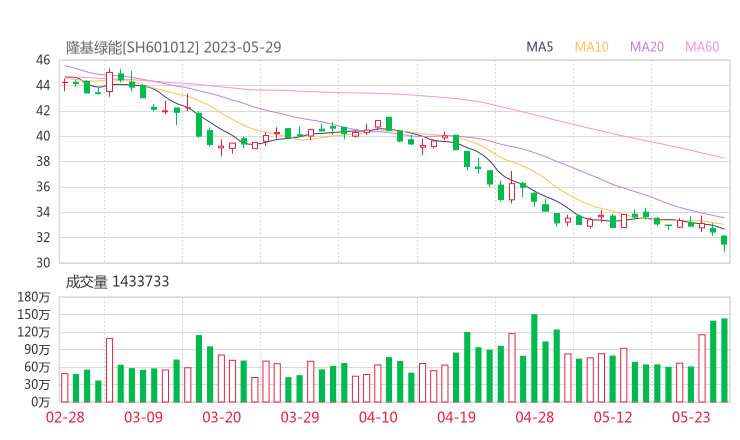The height and width of the screenshot is (440, 740).
Task: Click the 44 price axis label
Action: tap(43, 85)
